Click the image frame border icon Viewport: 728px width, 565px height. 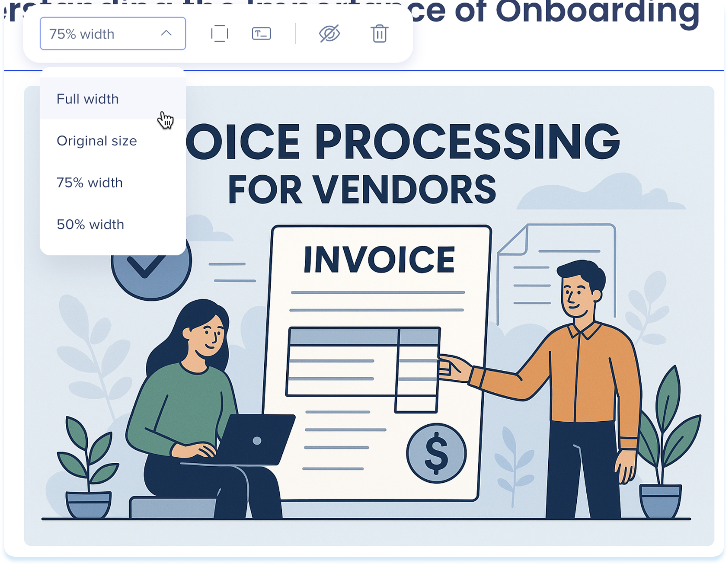[x=219, y=34]
